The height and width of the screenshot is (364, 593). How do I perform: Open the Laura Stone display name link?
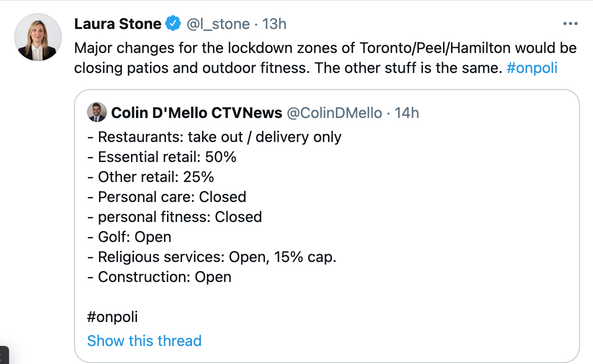[117, 24]
